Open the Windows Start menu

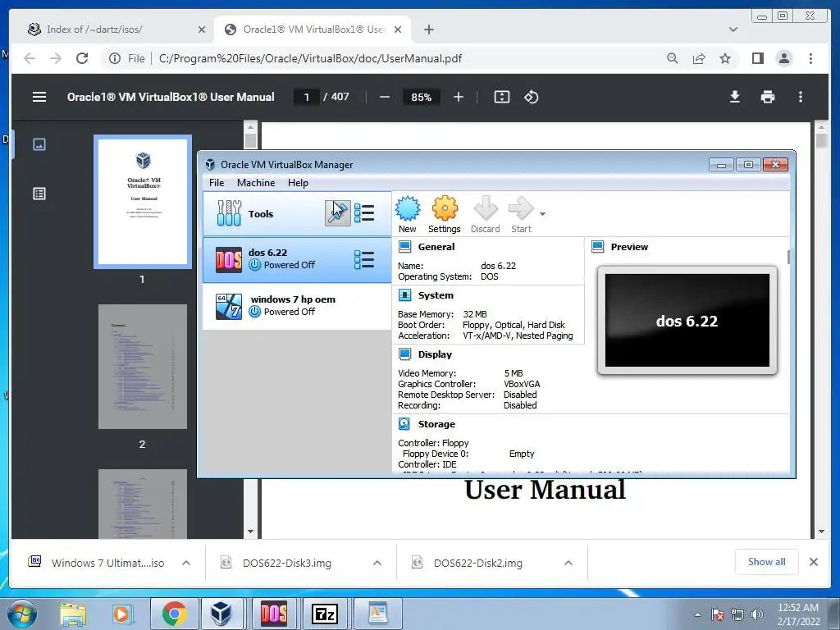22,614
